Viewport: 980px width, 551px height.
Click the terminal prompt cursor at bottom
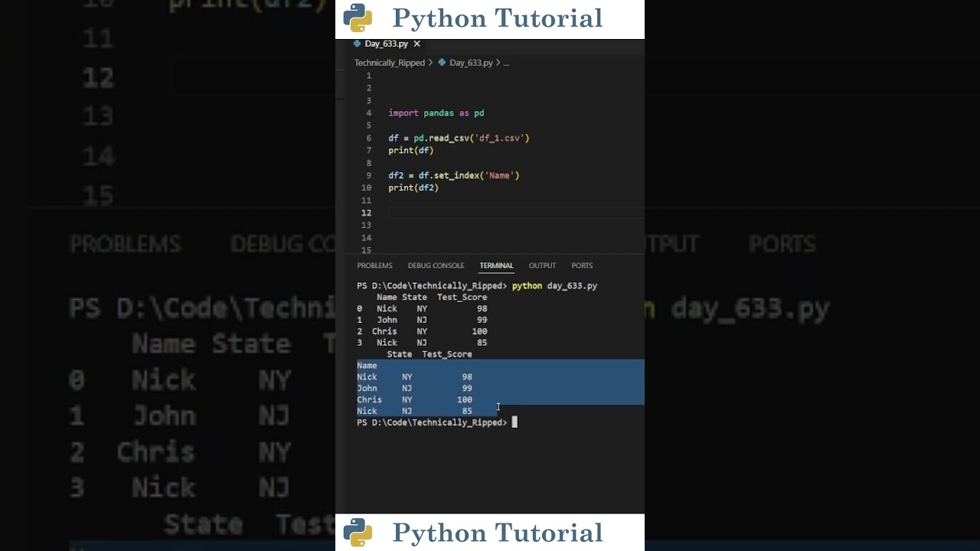point(514,422)
